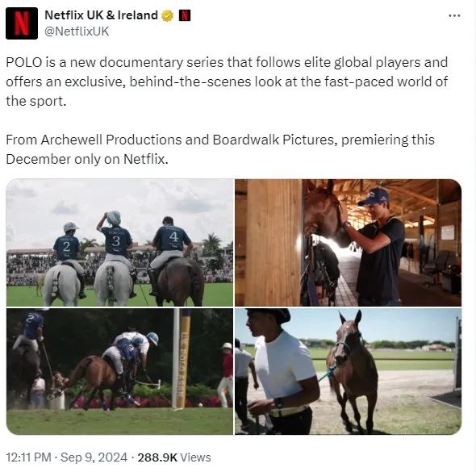Screen dimensions: 476x472
Task: Click the Netflix N profile avatar
Action: point(22,23)
